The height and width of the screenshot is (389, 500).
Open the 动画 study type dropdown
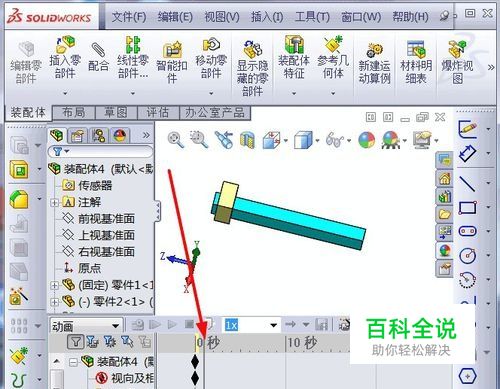pos(116,325)
